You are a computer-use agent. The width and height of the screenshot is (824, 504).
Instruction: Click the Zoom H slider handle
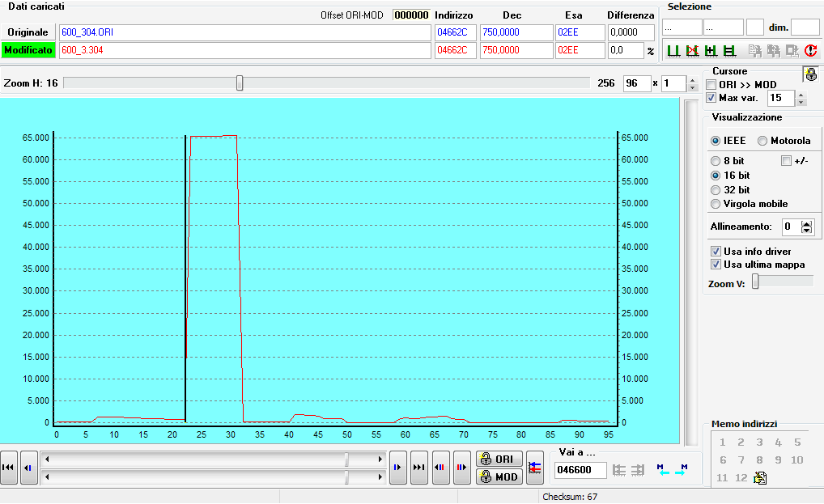pyautogui.click(x=240, y=83)
